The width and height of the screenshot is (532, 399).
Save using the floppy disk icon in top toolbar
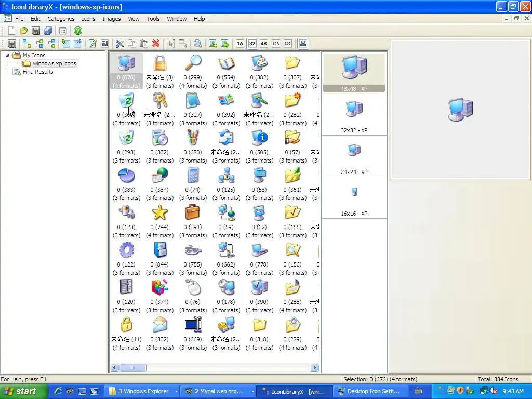(x=36, y=31)
